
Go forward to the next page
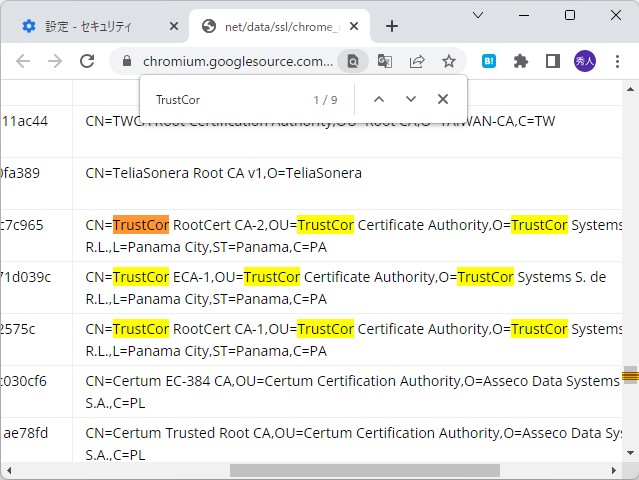pyautogui.click(x=55, y=62)
